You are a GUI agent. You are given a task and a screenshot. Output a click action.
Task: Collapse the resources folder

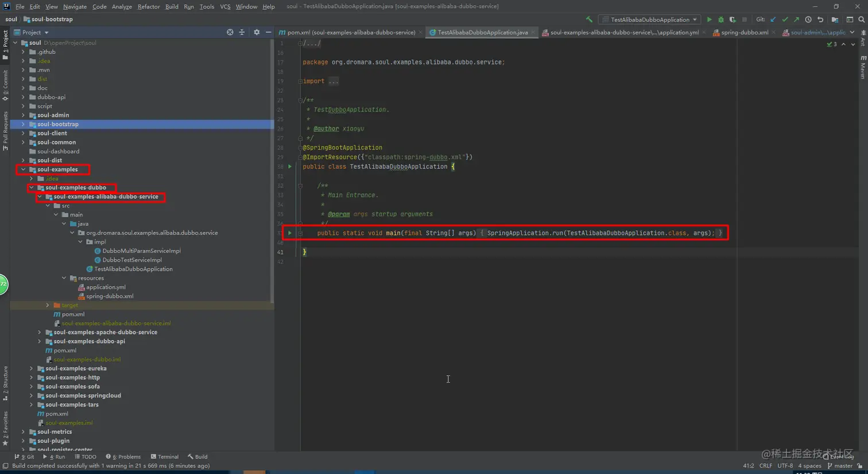[64, 278]
